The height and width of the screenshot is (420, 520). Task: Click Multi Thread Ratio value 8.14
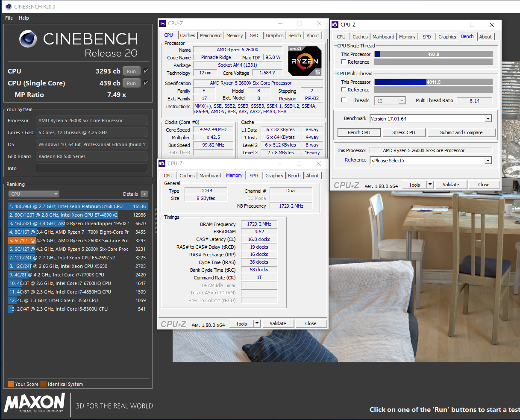474,101
